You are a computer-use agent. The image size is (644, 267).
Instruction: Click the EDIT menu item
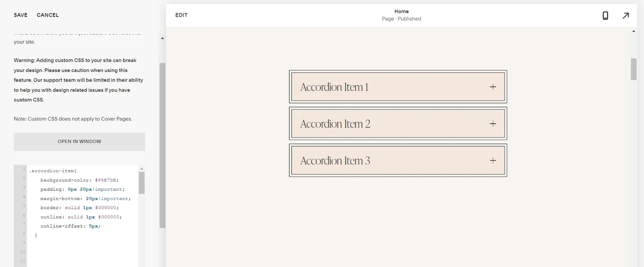(181, 15)
